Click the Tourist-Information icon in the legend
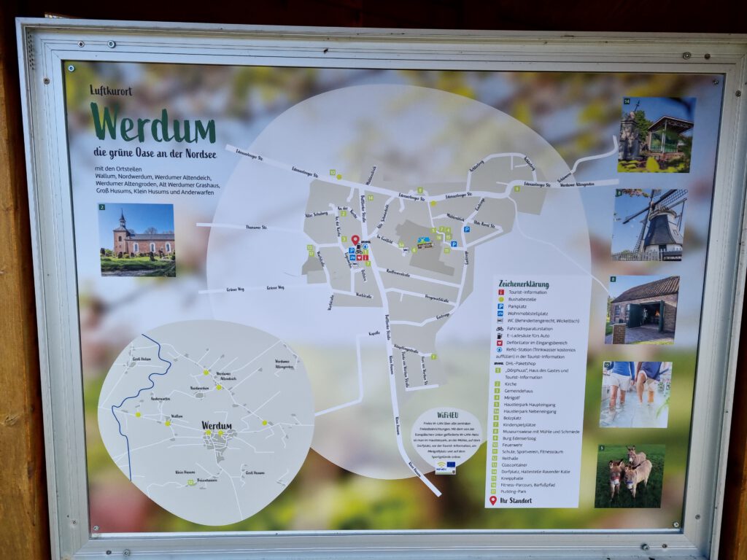 (500, 292)
